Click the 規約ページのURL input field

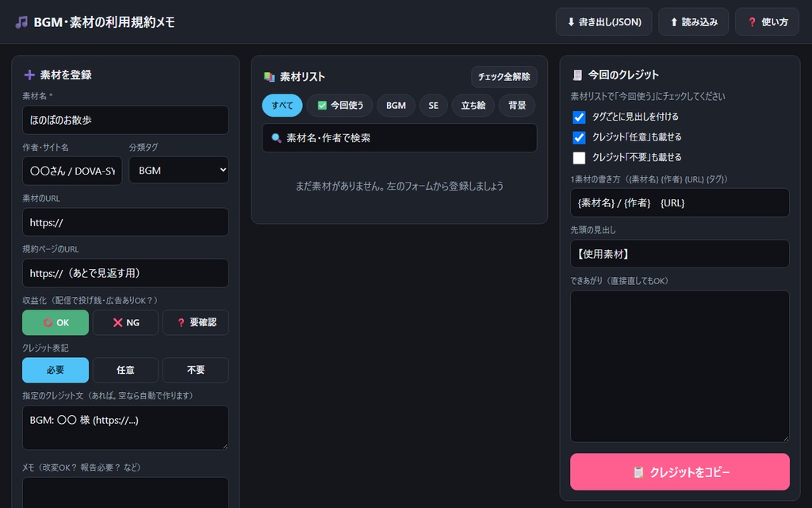[x=125, y=273]
